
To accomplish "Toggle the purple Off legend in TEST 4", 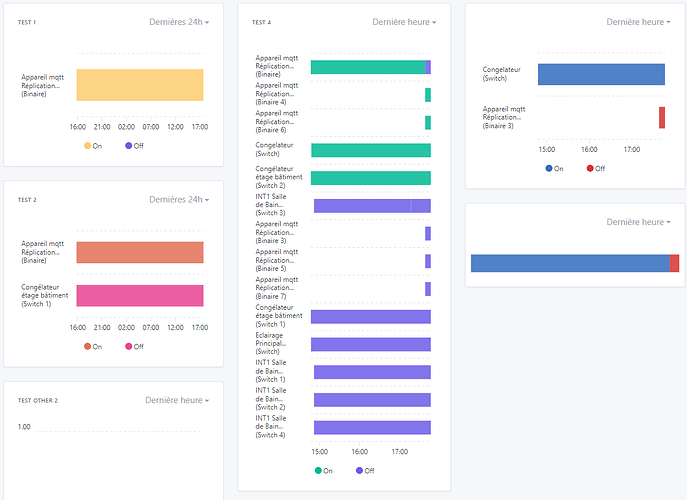I will click(x=363, y=470).
